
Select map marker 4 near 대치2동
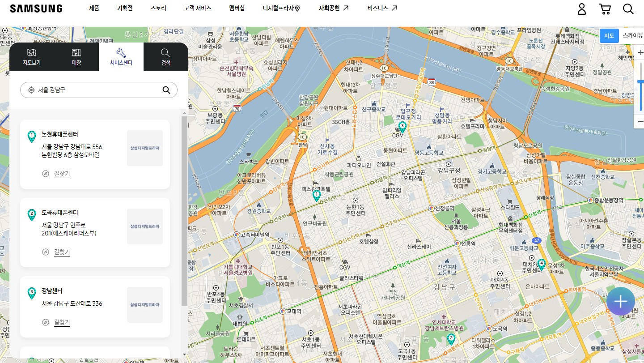pyautogui.click(x=542, y=264)
